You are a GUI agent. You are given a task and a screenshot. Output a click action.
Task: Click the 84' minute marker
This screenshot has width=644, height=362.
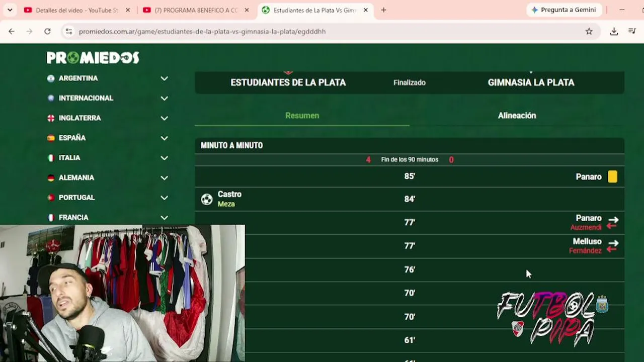tap(410, 199)
